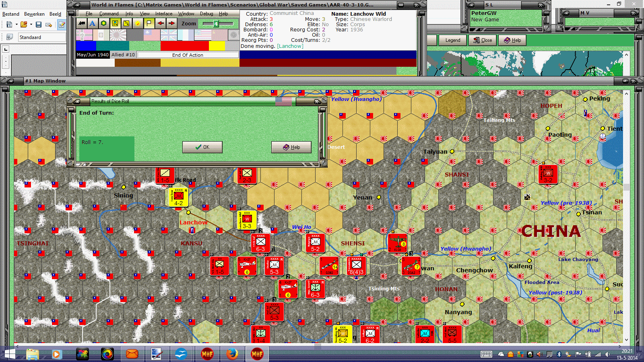
Task: Toggle the Union Jack flag display
Action: point(169,35)
